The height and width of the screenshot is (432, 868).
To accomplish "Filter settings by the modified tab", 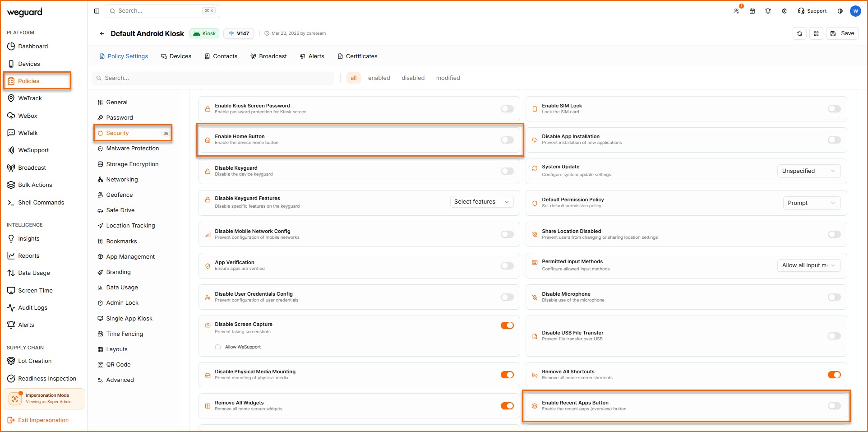I will click(448, 78).
